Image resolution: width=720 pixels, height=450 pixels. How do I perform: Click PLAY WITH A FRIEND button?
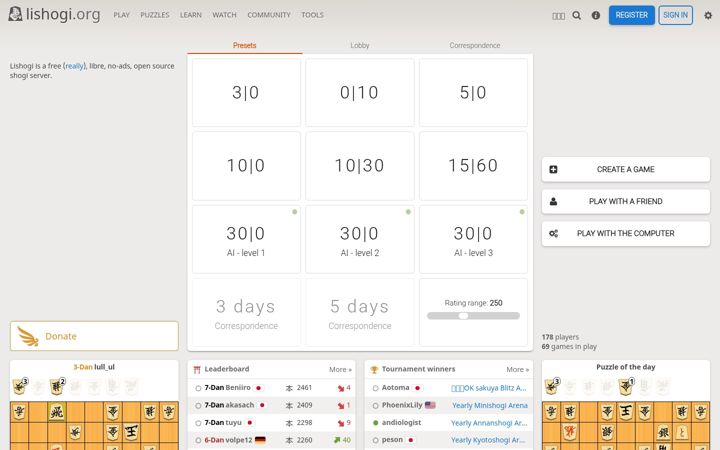tap(625, 201)
